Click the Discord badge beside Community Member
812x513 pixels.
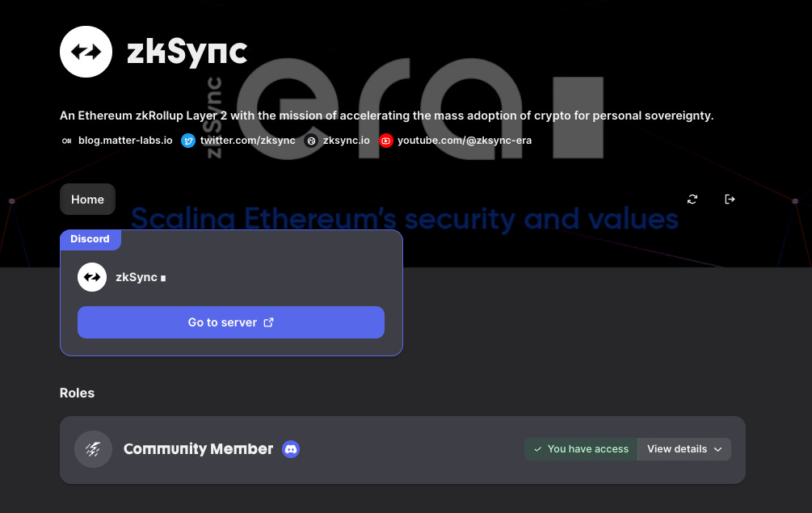[x=291, y=449]
